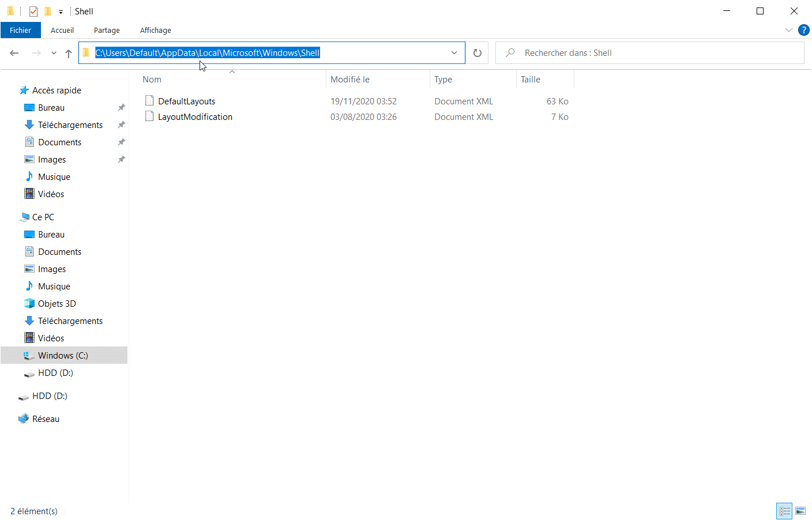Screen dimensions: 812x520
Task: Select Windows (C:) in the navigation pane
Action: 63,355
